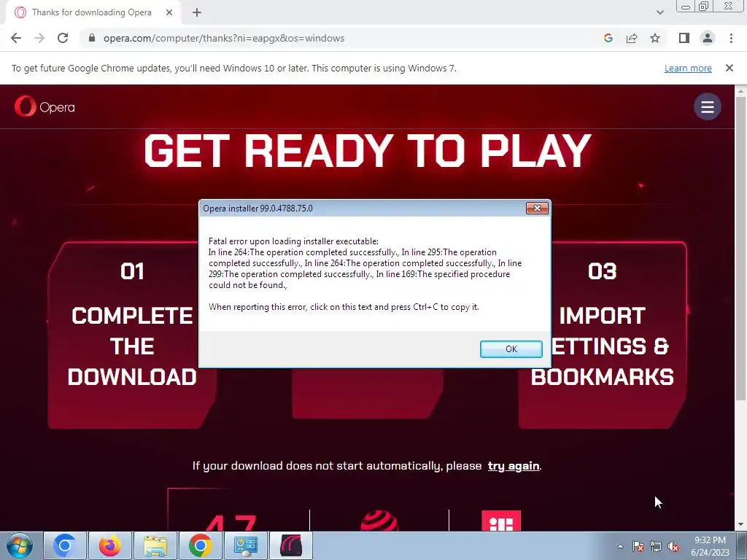Open the Chrome three-dot menu

pyautogui.click(x=731, y=38)
